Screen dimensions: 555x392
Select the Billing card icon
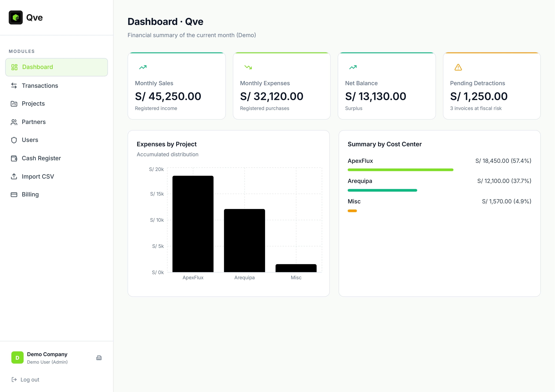(x=14, y=194)
